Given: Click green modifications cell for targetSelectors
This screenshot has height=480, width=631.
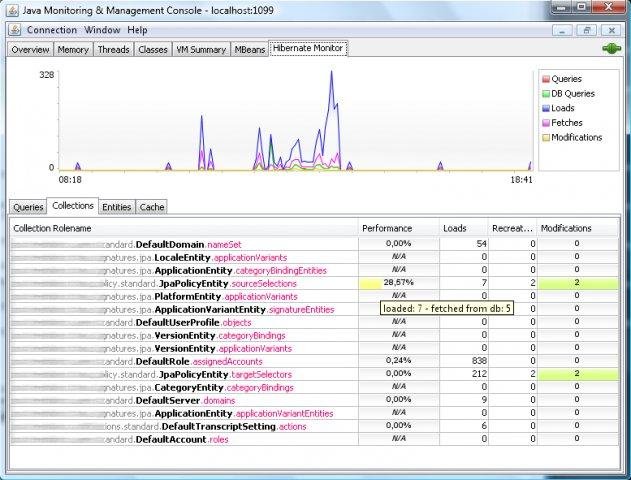Looking at the screenshot, I should [578, 374].
